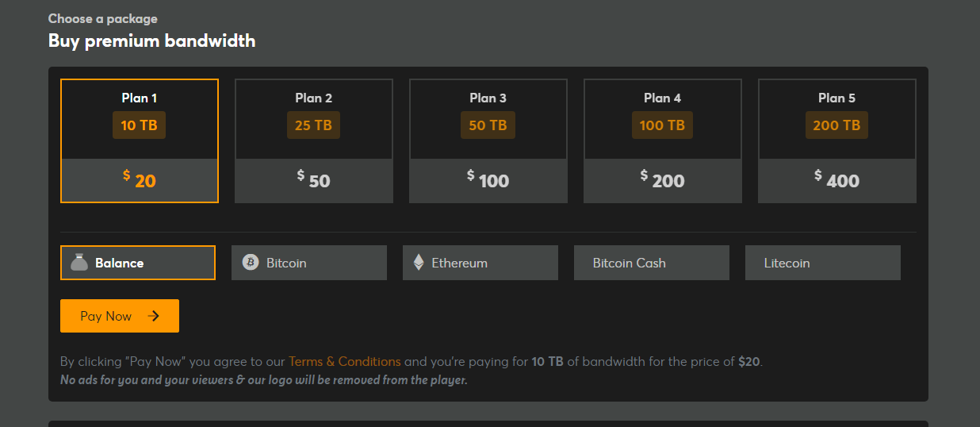Click the 25 TB bandwidth badge
Viewport: 980px width, 427px height.
pos(313,125)
